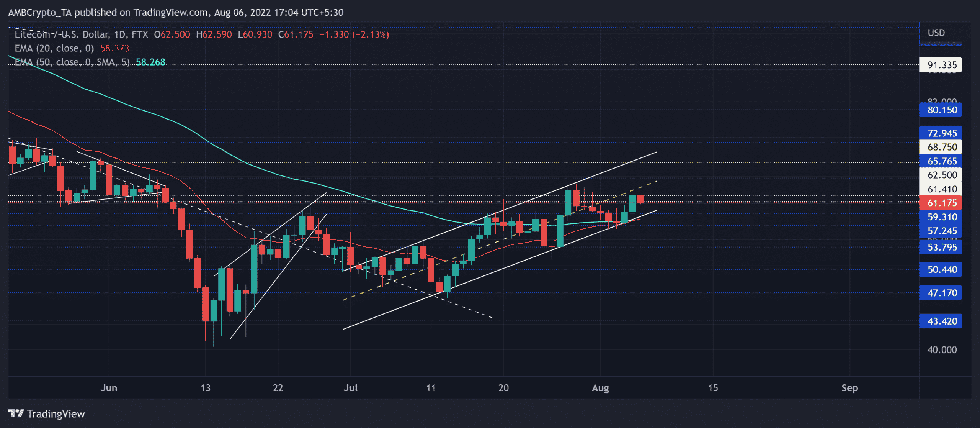Click the 22 date on time axis

tap(278, 388)
